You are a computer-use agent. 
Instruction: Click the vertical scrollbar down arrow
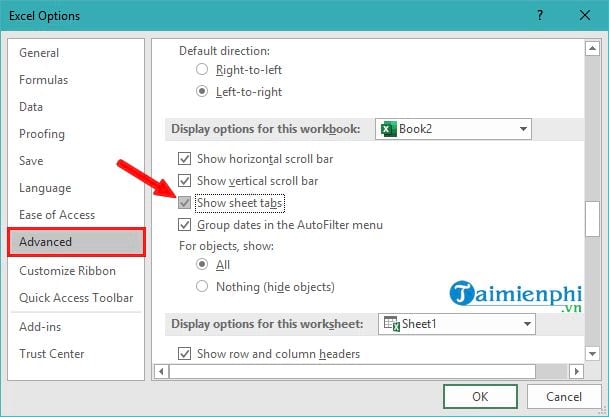tap(592, 354)
